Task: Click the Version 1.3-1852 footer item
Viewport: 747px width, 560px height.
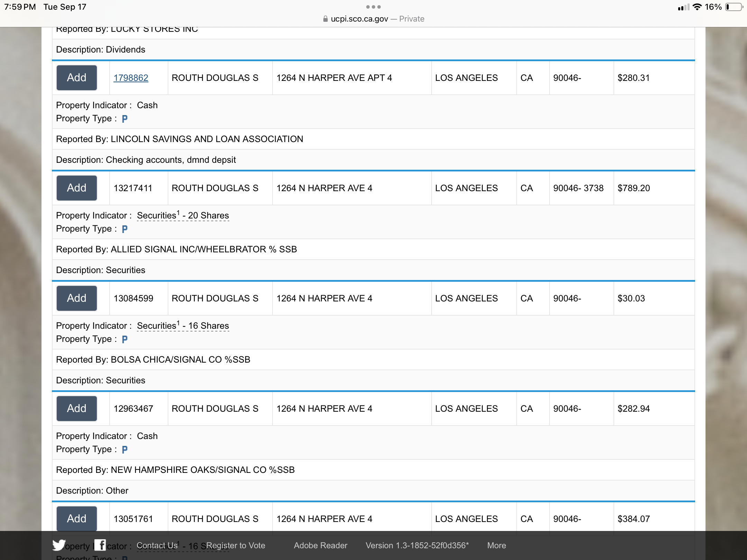Action: click(417, 545)
